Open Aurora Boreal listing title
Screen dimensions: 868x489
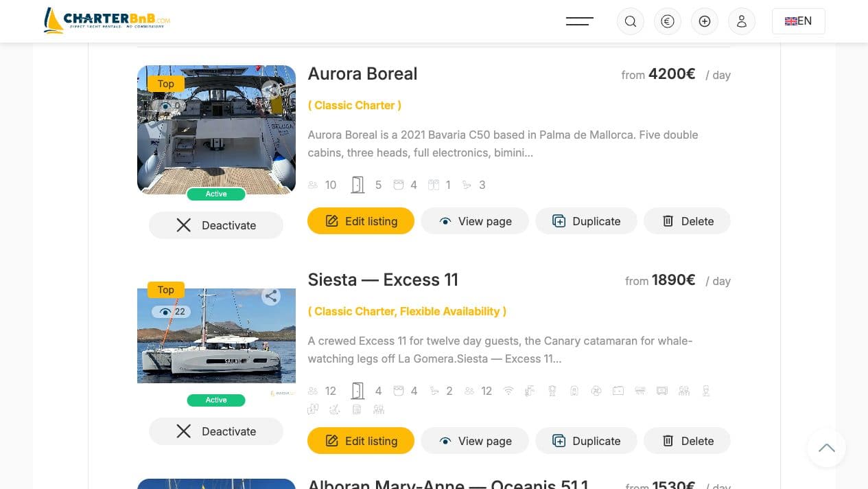point(362,73)
